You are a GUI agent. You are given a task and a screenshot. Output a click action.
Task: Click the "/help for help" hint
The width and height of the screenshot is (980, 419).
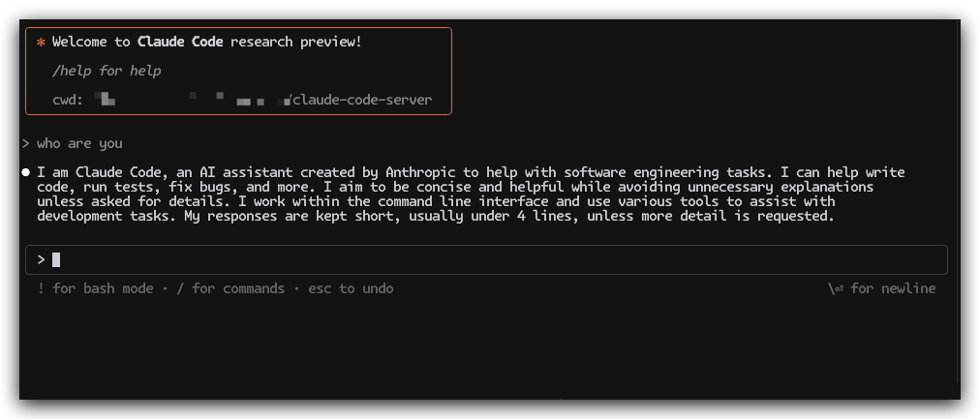pyautogui.click(x=107, y=71)
